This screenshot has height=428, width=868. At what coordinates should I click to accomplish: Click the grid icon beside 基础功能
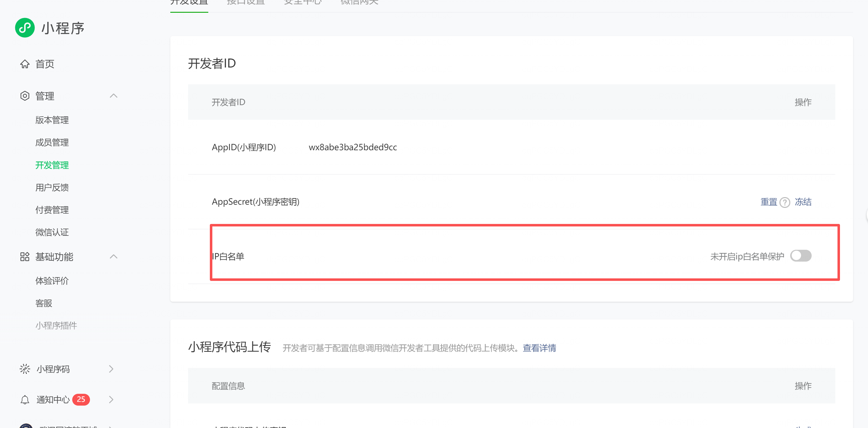25,257
